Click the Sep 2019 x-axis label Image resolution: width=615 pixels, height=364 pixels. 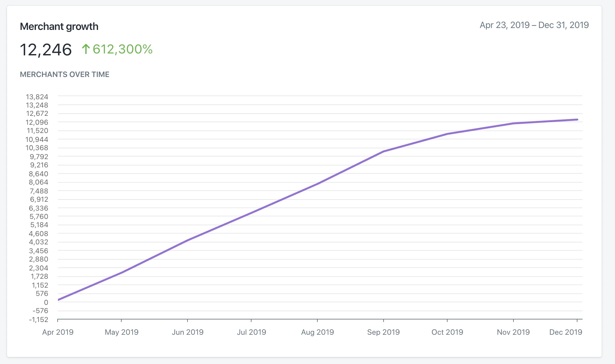383,332
